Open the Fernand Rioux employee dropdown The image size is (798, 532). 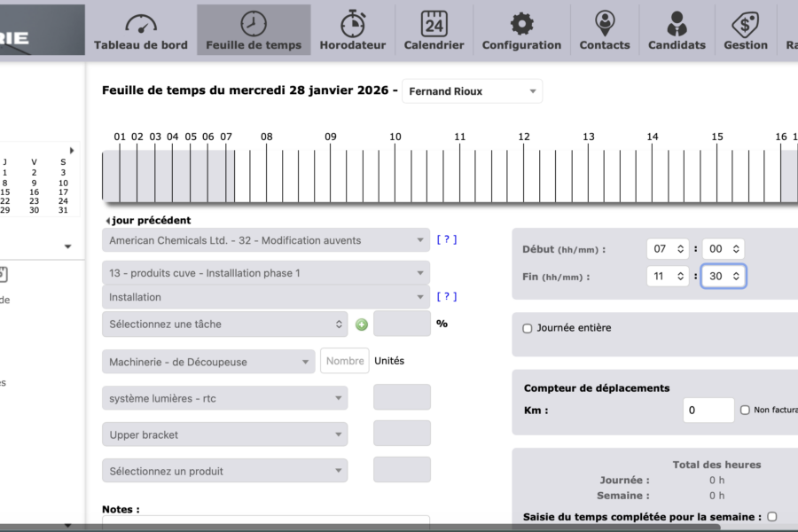tap(472, 91)
